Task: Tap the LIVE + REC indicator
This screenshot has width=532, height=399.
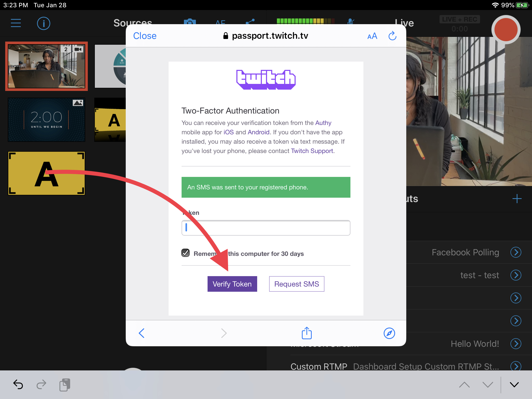Action: (x=460, y=19)
